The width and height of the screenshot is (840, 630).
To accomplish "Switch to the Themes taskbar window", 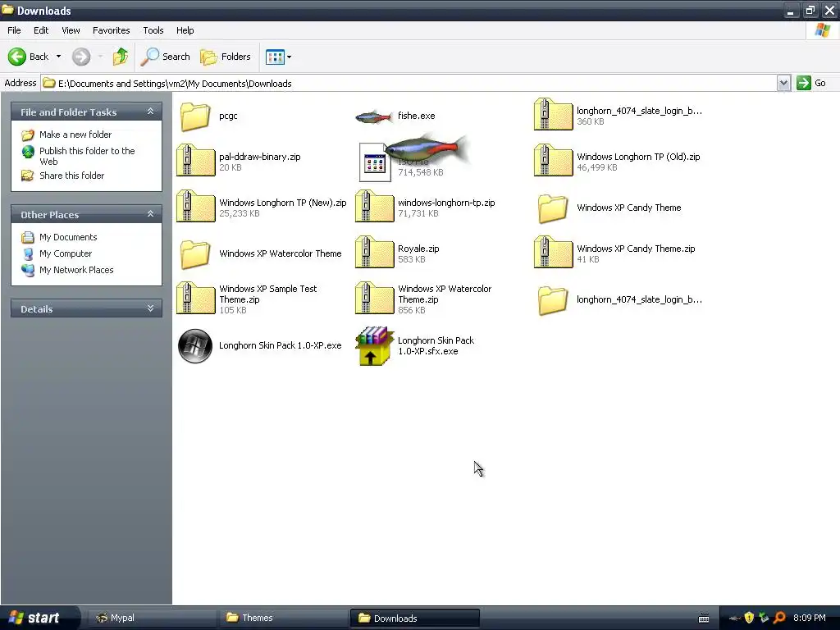I will pyautogui.click(x=283, y=618).
